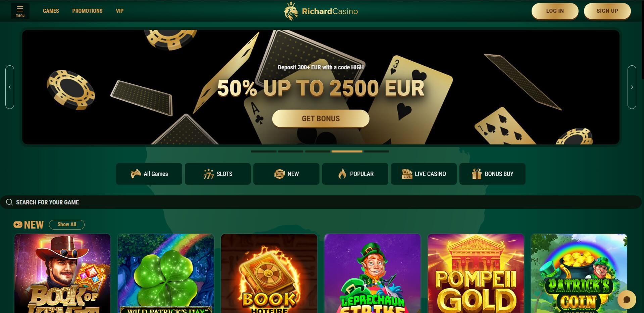Select the Popular flame icon
The width and height of the screenshot is (644, 313).
pyautogui.click(x=342, y=174)
